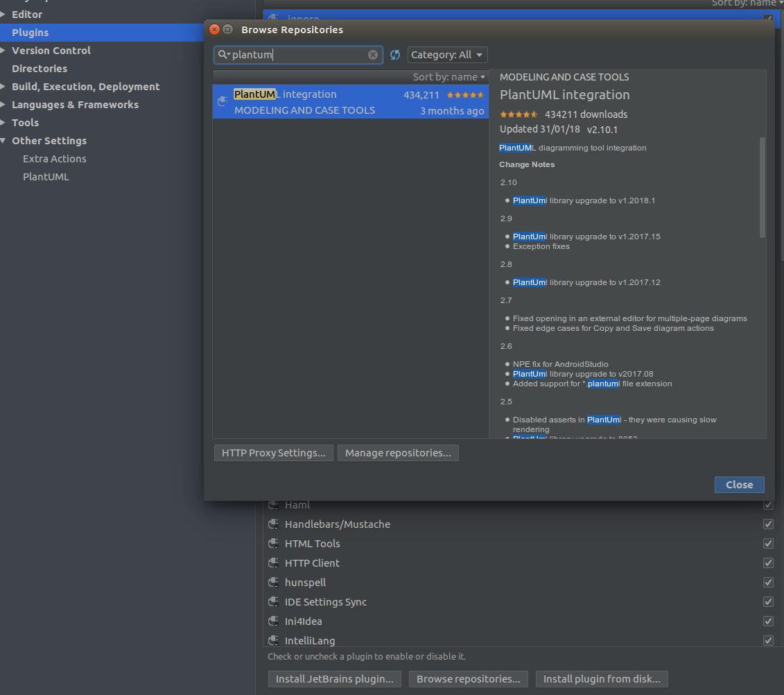Select PlantUML integration plugin row
The image size is (784, 695).
pyautogui.click(x=351, y=101)
